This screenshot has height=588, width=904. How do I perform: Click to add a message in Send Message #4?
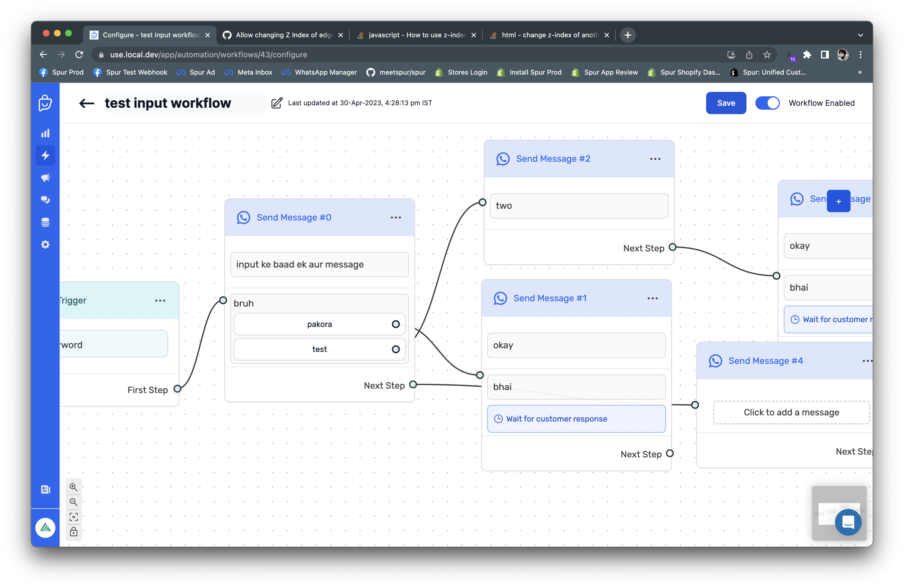tap(791, 412)
